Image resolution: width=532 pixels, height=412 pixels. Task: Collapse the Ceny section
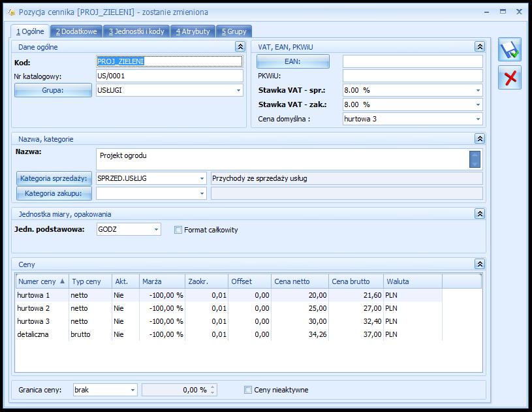click(x=480, y=264)
